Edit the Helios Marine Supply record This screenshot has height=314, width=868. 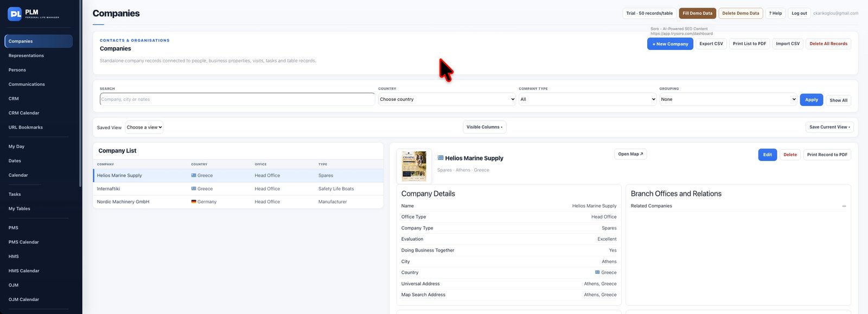[767, 155]
